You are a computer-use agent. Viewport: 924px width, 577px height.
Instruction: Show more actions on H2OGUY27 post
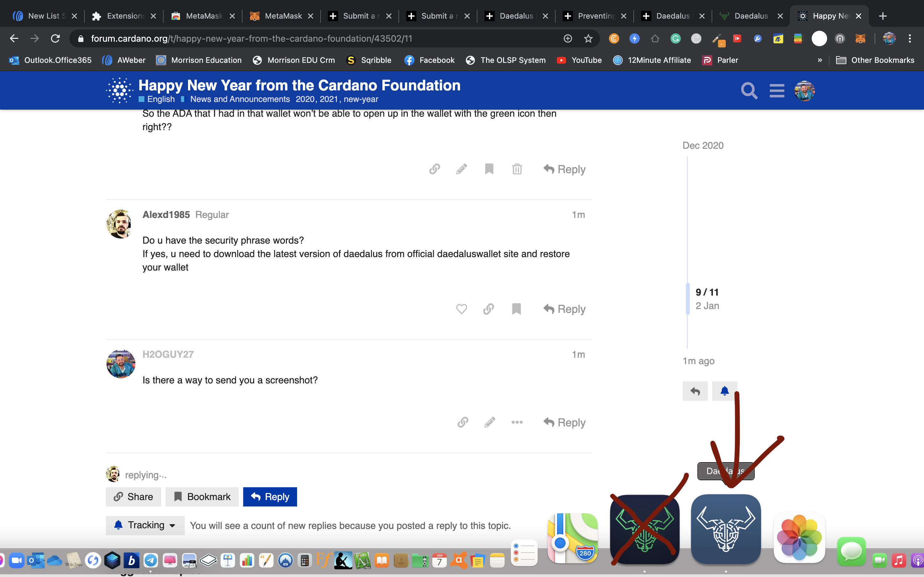point(517,422)
